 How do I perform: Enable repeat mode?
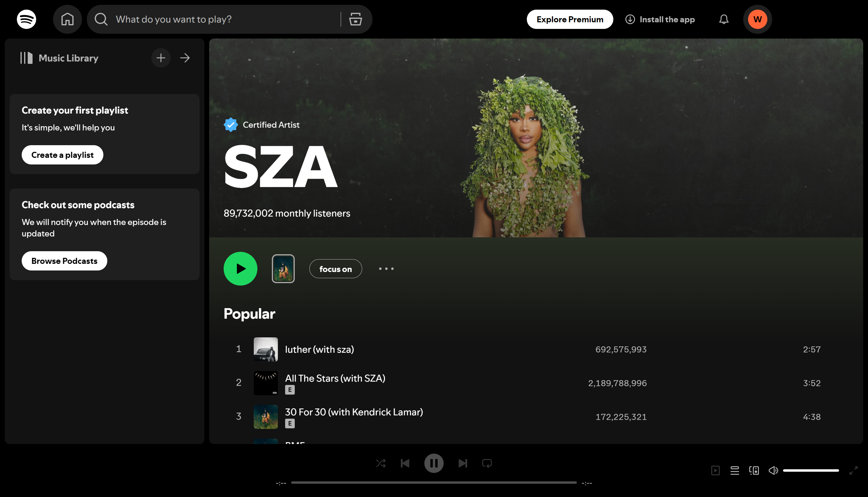pos(487,463)
